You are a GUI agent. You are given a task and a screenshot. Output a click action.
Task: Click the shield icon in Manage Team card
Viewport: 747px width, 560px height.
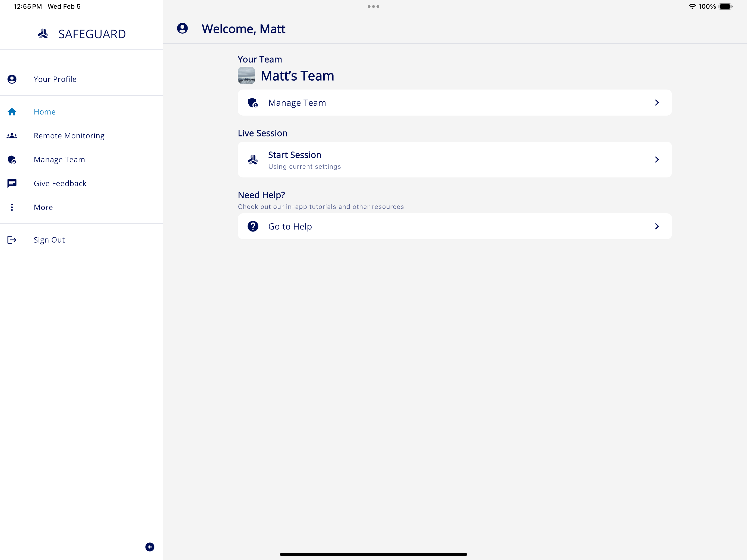tap(253, 103)
